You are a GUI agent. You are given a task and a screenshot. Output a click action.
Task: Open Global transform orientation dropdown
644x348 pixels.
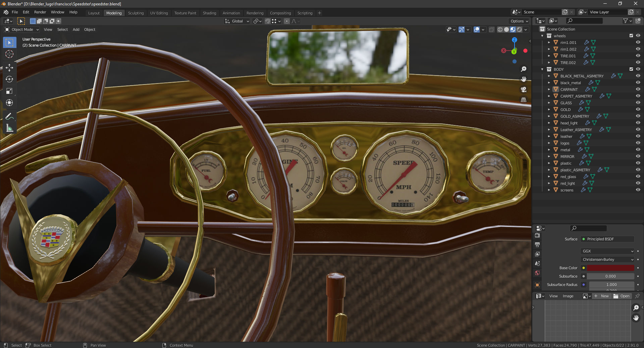237,21
